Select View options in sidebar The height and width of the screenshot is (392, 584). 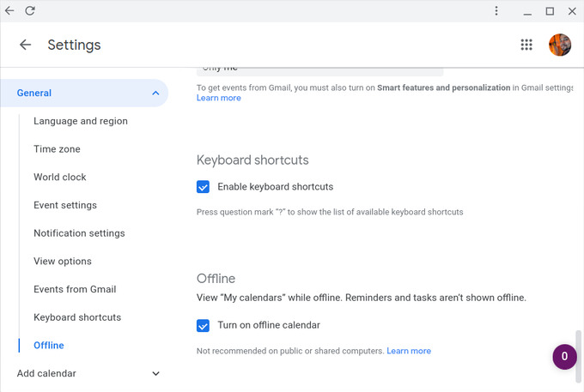click(x=63, y=262)
